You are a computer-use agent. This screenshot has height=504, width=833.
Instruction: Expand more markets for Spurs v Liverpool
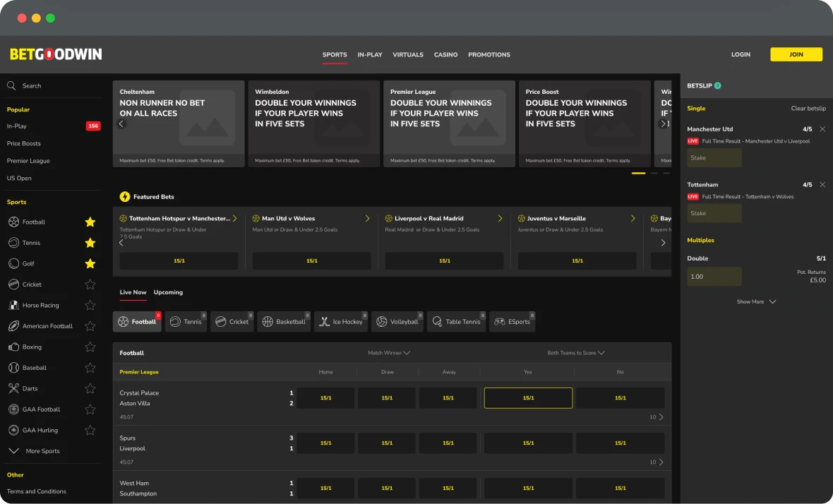click(x=657, y=462)
